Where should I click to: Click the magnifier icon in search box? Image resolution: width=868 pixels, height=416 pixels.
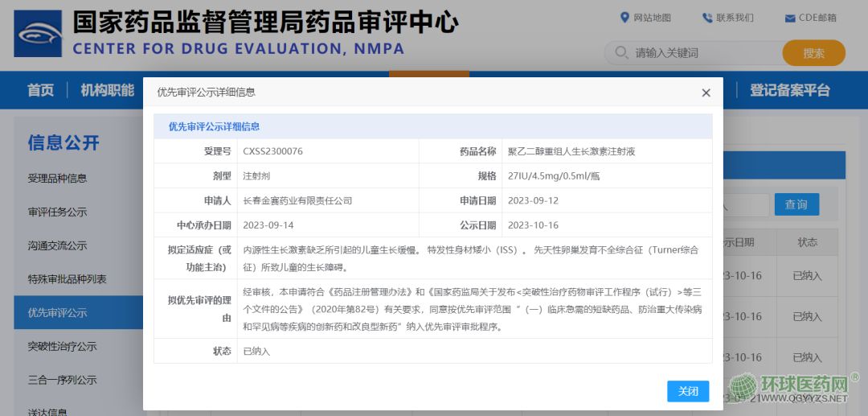[621, 53]
